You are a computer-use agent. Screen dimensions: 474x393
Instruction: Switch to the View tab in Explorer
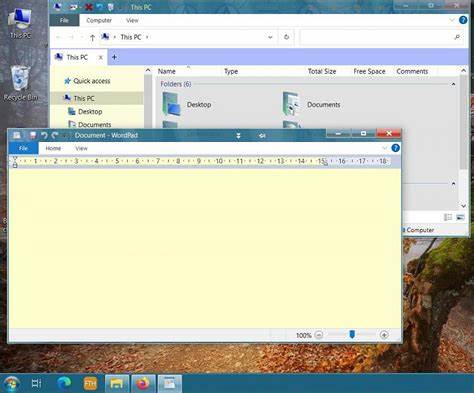pyautogui.click(x=132, y=20)
